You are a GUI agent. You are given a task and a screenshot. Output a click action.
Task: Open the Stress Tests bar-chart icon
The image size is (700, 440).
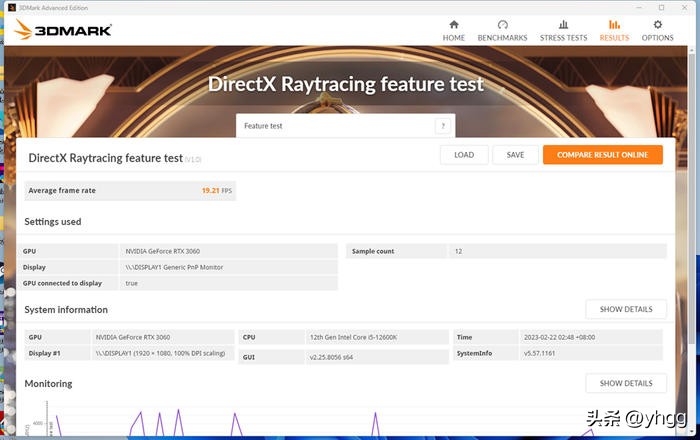pyautogui.click(x=563, y=25)
